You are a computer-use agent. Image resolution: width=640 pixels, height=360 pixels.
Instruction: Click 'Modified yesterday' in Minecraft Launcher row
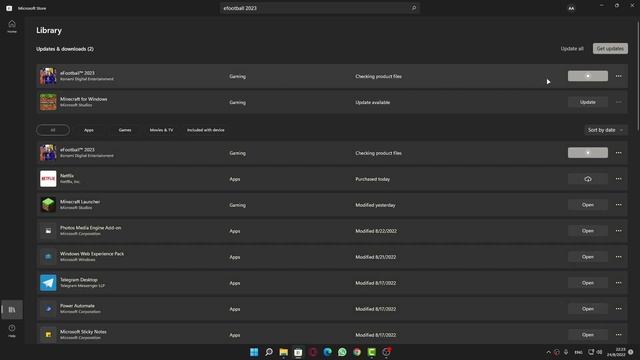(x=376, y=205)
